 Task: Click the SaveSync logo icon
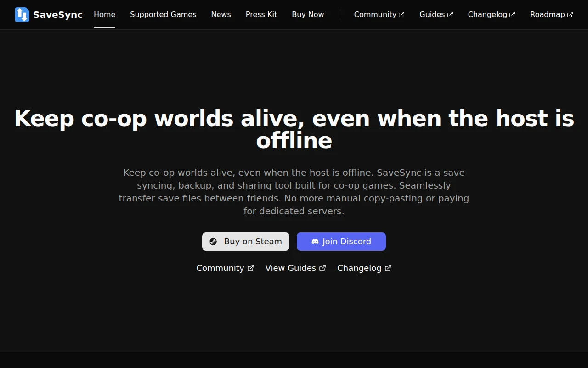[x=22, y=15]
